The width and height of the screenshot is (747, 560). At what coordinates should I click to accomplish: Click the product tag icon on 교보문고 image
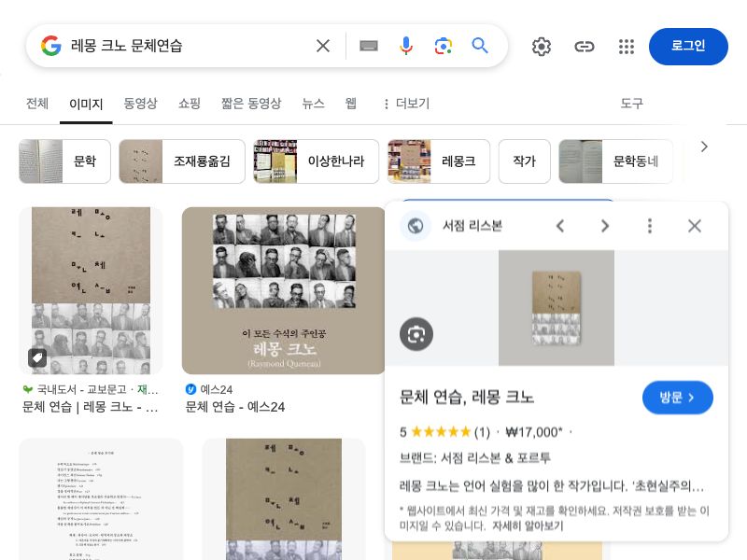37,357
